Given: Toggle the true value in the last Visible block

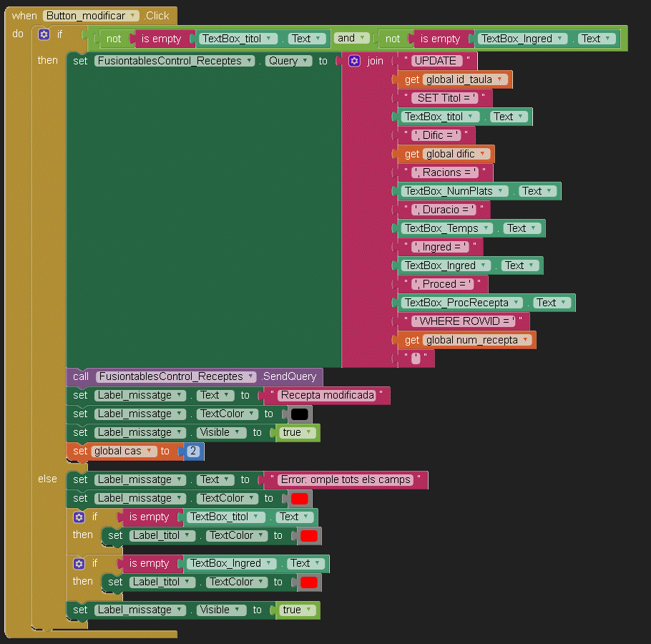Looking at the screenshot, I should [298, 610].
